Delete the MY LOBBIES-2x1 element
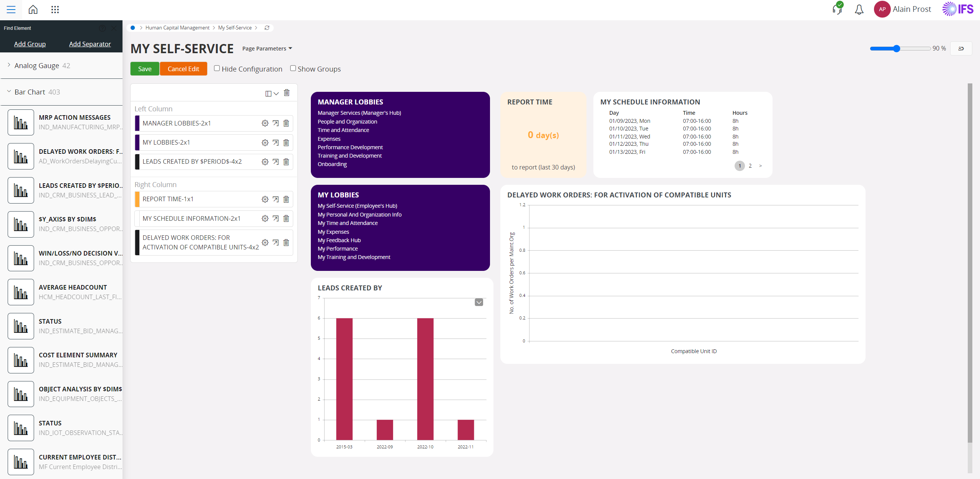 click(286, 143)
